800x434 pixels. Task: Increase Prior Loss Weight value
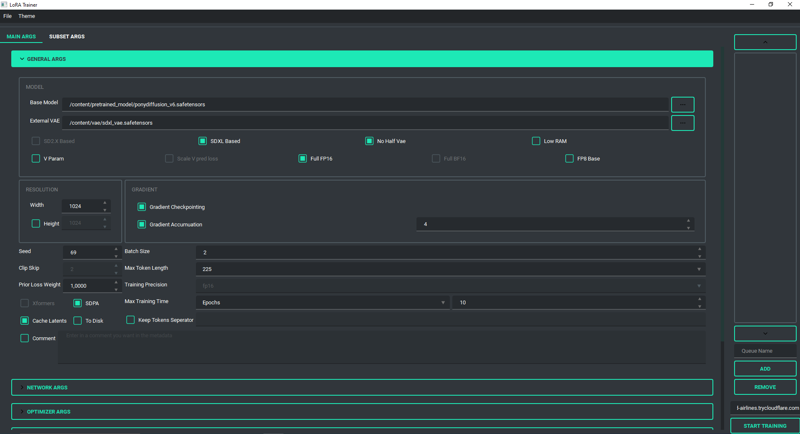pos(116,282)
